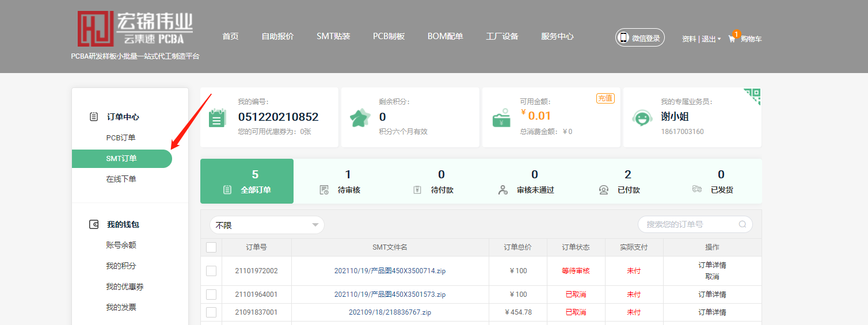Screen dimensions: 868x325
Task: Click the shopping cart icon
Action: tap(732, 39)
